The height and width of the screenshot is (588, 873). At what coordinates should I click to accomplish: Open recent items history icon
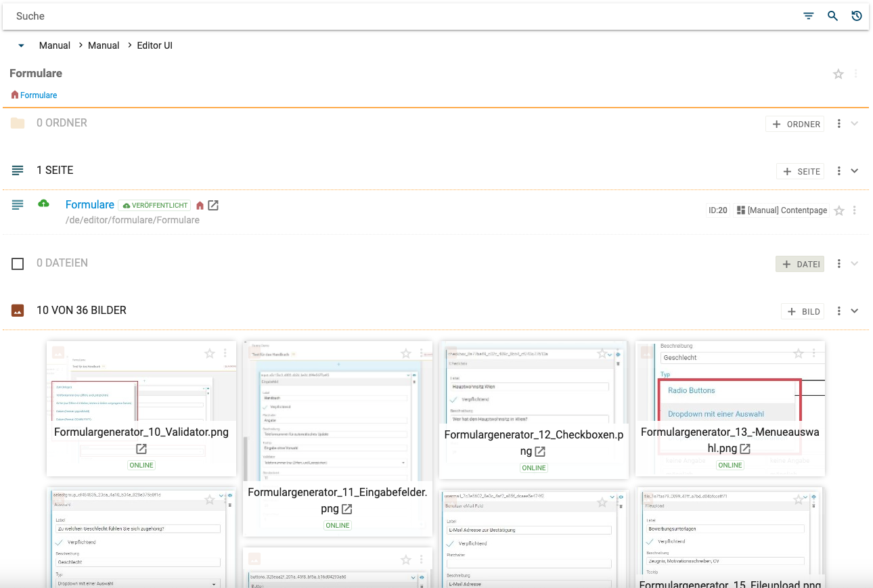857,16
